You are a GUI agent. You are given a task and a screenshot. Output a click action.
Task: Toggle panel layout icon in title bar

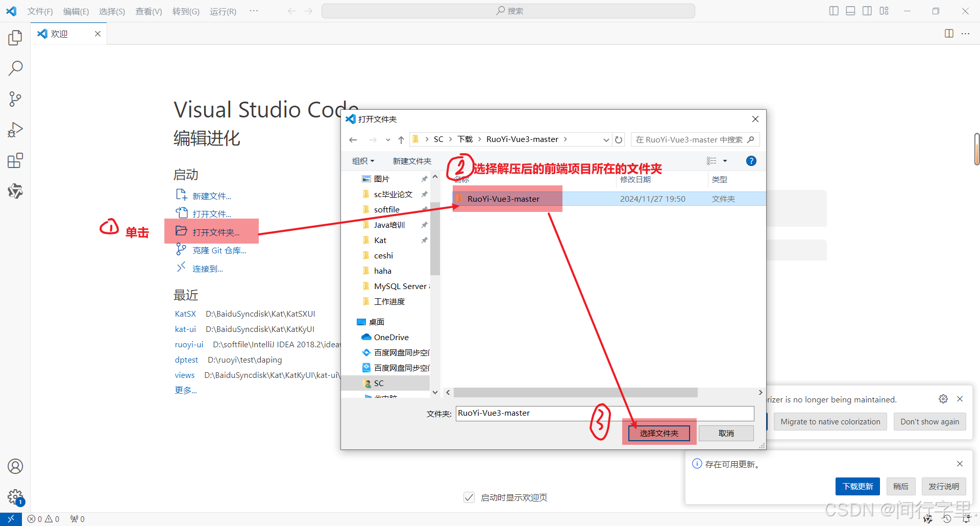850,11
